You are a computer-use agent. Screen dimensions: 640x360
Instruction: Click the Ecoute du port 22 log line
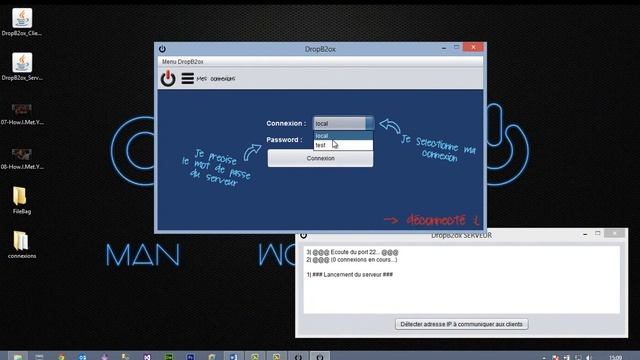click(352, 252)
